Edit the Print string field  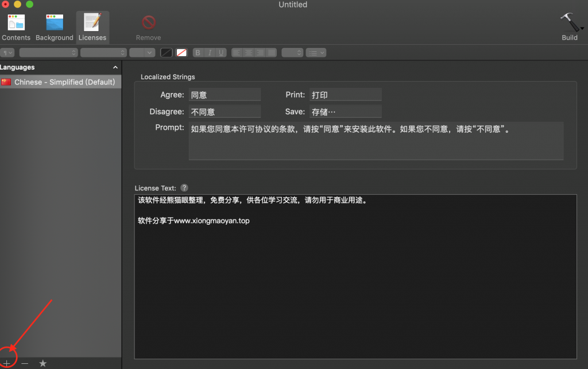click(x=345, y=95)
